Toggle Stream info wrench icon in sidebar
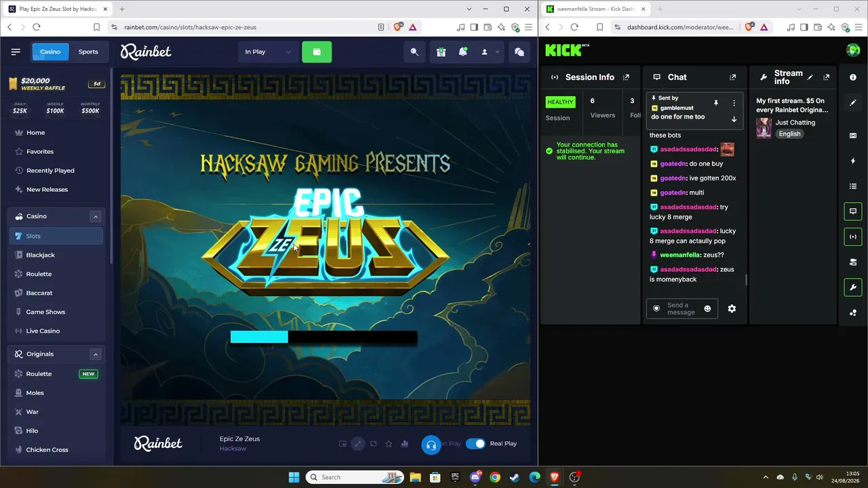This screenshot has height=488, width=868. (x=853, y=287)
